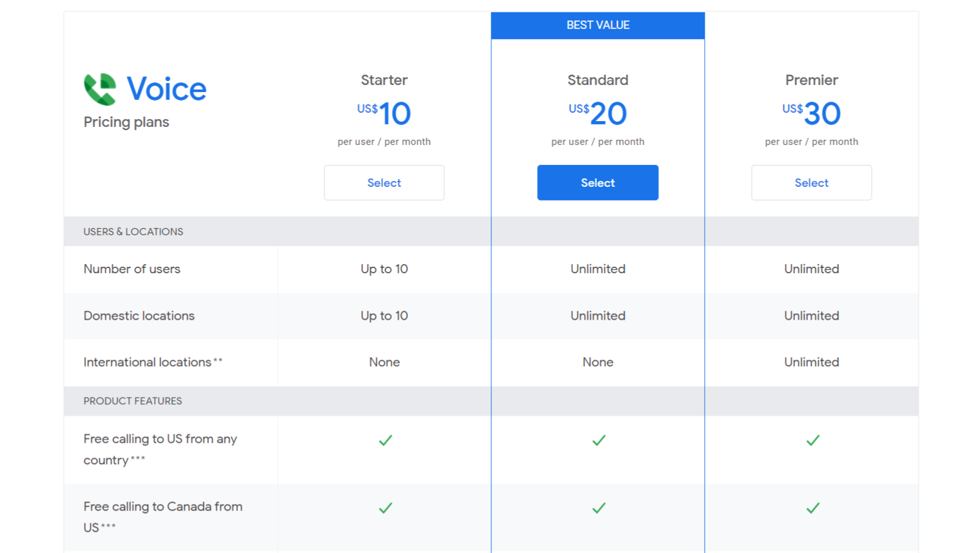Click Starter 'Up to 10' in Domestic locations row
Screen dimensions: 980x553
pyautogui.click(x=384, y=316)
